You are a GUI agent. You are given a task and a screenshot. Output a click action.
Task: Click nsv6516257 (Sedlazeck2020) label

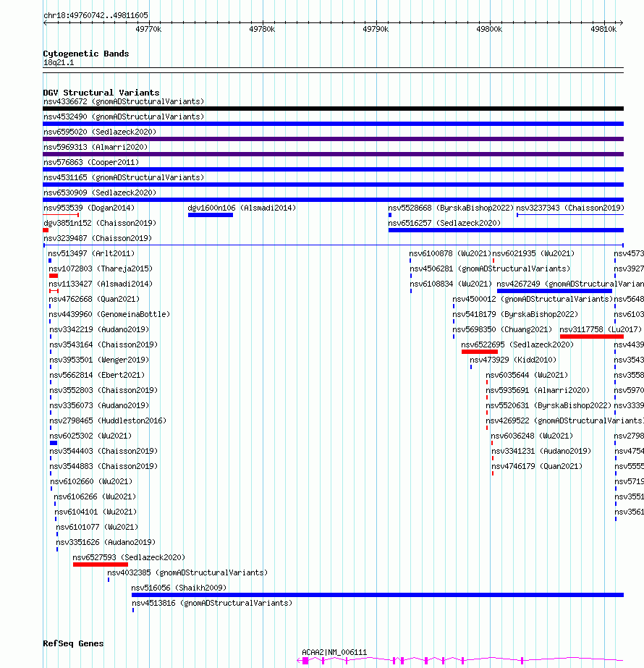click(444, 223)
